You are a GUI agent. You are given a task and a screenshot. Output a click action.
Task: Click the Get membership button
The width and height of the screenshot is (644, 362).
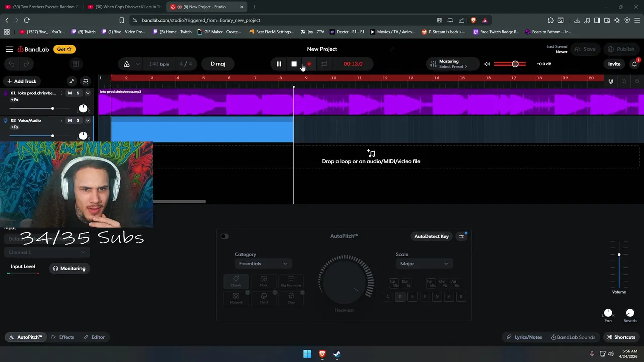pos(65,49)
